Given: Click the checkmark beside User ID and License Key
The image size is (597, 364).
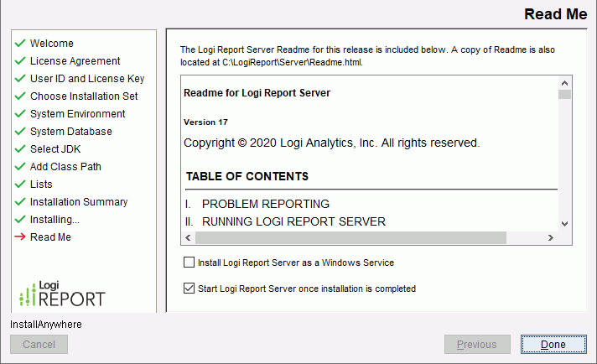Looking at the screenshot, I should (20, 79).
